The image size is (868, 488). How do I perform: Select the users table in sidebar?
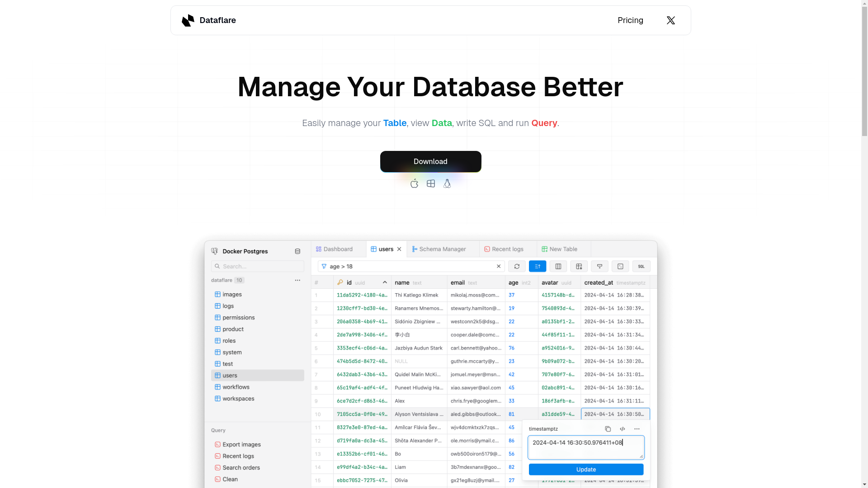[257, 375]
